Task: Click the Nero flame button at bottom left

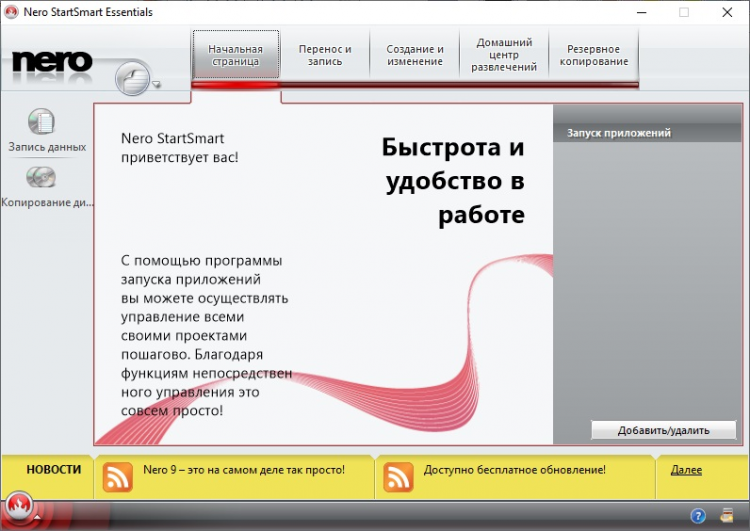Action: point(19,505)
